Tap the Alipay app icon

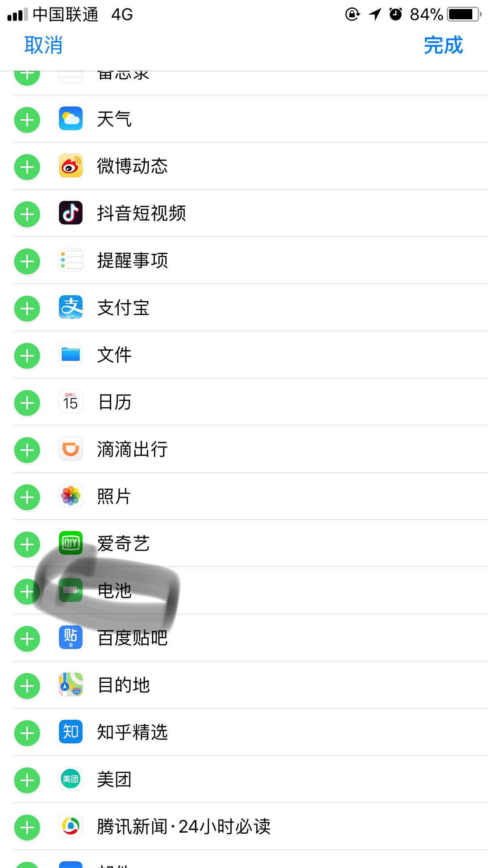[71, 307]
